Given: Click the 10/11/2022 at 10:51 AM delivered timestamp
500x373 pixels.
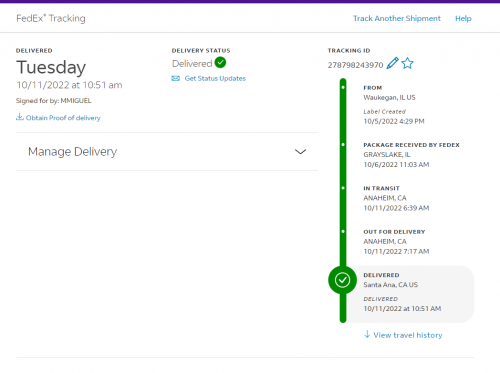Looking at the screenshot, I should pos(402,309).
